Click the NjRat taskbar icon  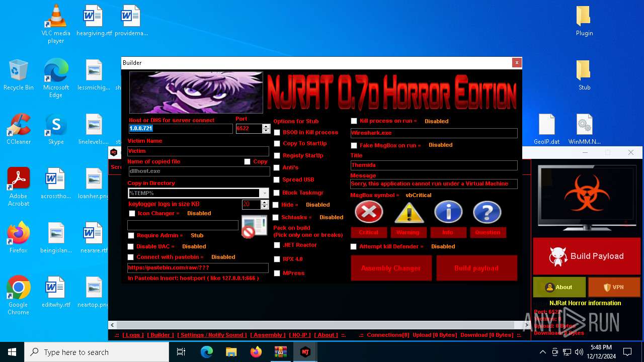[305, 352]
